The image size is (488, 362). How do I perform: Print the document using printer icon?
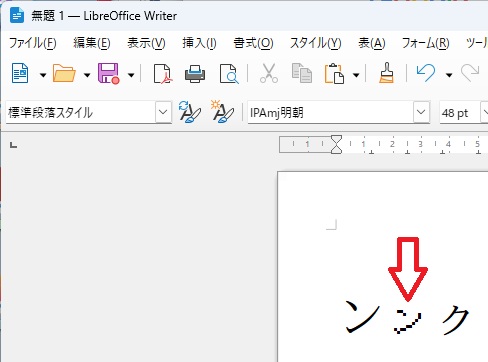point(195,73)
